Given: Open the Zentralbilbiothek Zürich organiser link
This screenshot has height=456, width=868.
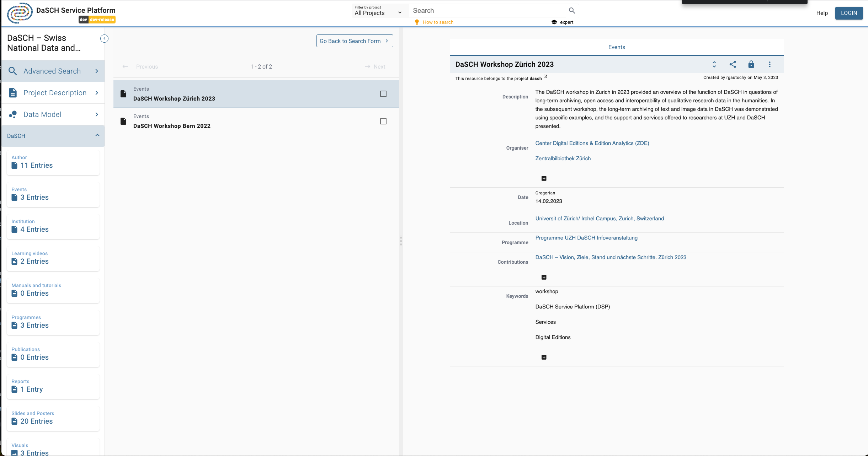Looking at the screenshot, I should [x=563, y=159].
